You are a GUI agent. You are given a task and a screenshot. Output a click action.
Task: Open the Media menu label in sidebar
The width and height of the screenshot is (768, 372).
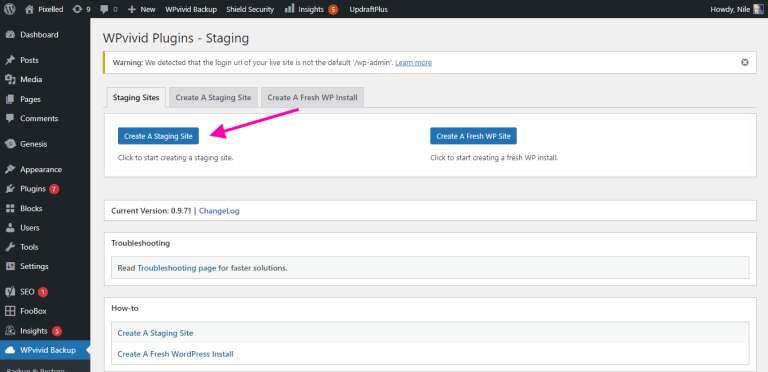click(x=31, y=79)
